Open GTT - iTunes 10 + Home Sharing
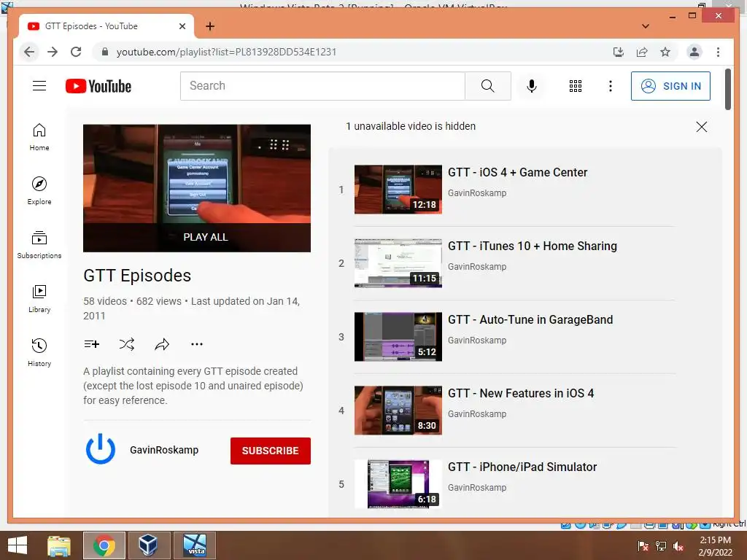This screenshot has height=560, width=747. (532, 246)
